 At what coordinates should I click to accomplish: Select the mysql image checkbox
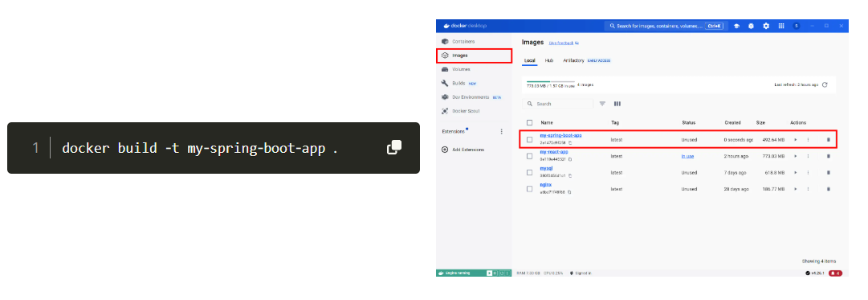point(530,172)
